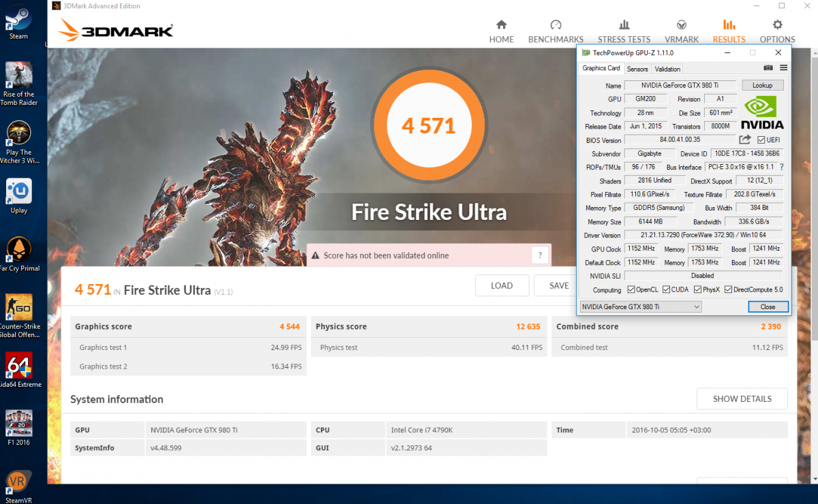The height and width of the screenshot is (504, 818).
Task: Click the large 4 571 score circle
Action: pos(428,126)
